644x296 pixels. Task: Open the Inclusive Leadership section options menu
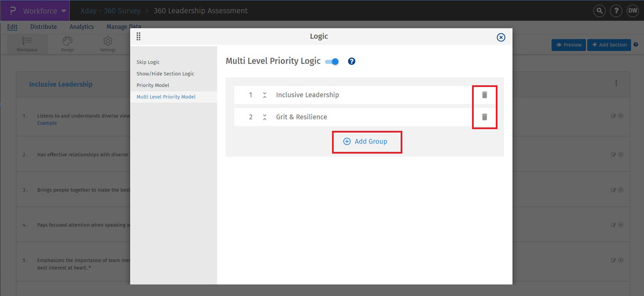coord(616,83)
